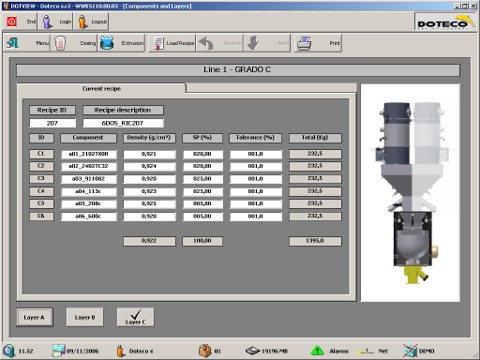Viewport: 480px width, 360px height.
Task: Click the Print printer icon
Action: 304,43
